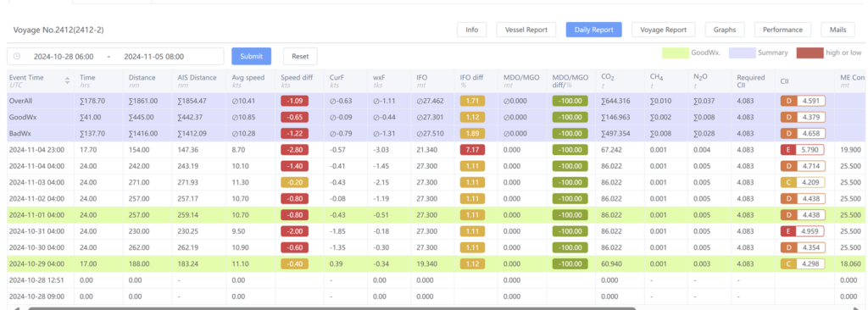868x310 pixels.
Task: Click the E 5.790 CII rating badge
Action: point(803,149)
